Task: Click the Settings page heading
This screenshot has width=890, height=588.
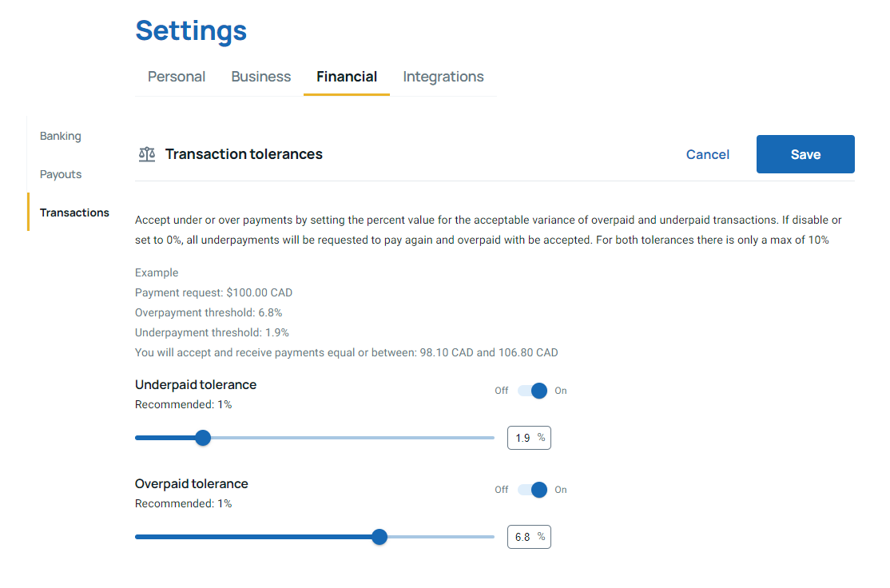Action: [x=191, y=30]
